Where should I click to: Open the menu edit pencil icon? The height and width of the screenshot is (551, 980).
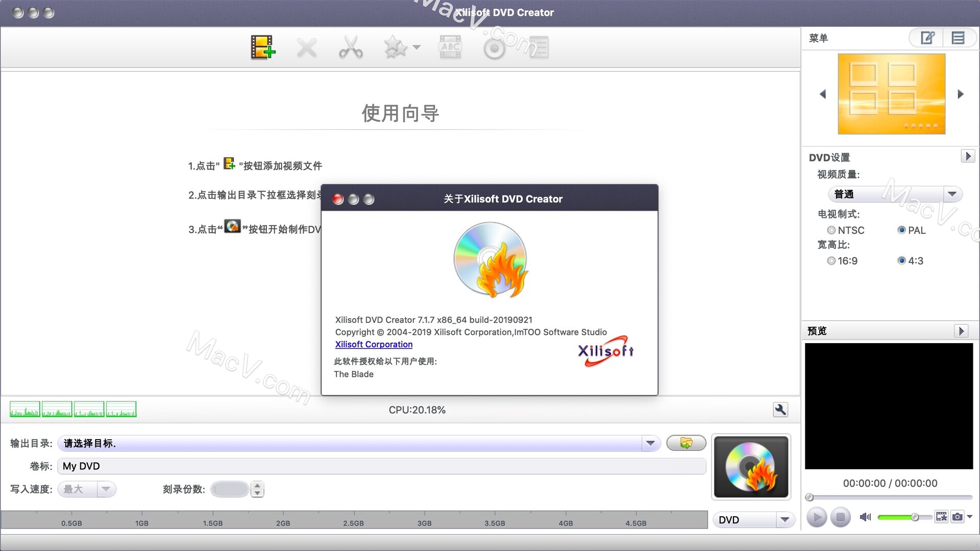(x=927, y=38)
